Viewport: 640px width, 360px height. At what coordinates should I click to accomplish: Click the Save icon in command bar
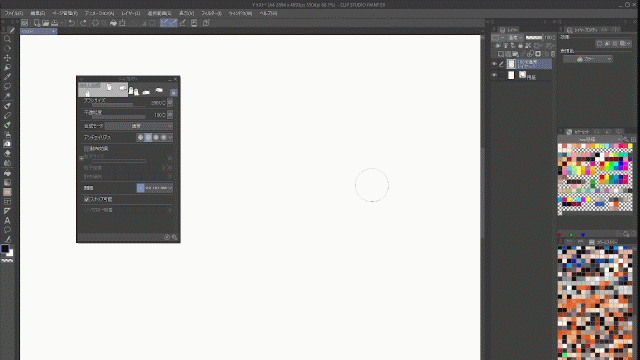pyautogui.click(x=54, y=23)
